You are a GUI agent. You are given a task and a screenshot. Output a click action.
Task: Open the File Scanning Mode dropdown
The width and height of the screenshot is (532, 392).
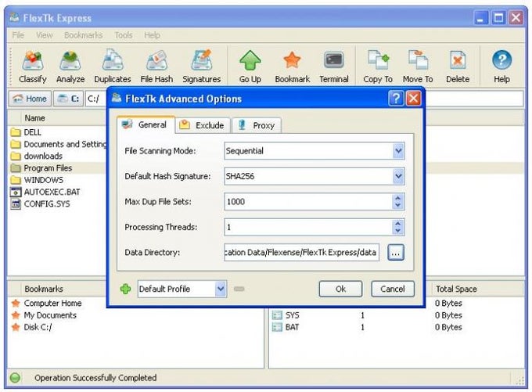[398, 151]
